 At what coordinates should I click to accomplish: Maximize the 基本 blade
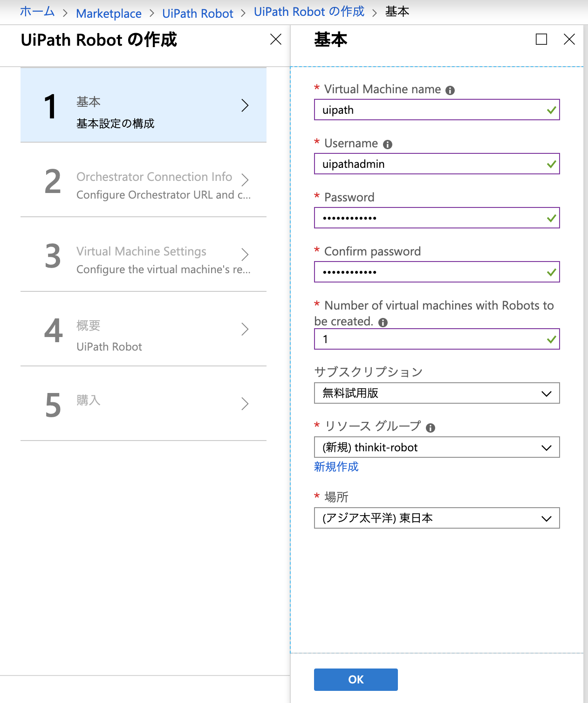coord(541,39)
